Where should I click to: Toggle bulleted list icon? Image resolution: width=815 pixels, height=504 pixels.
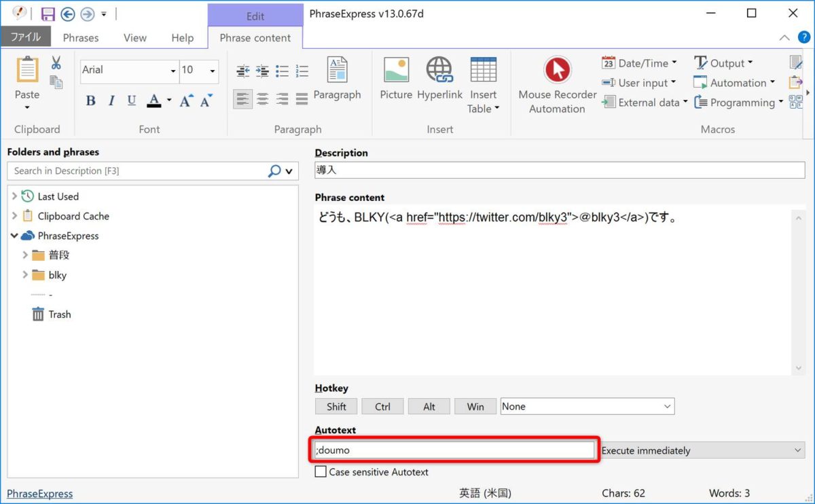[x=282, y=71]
